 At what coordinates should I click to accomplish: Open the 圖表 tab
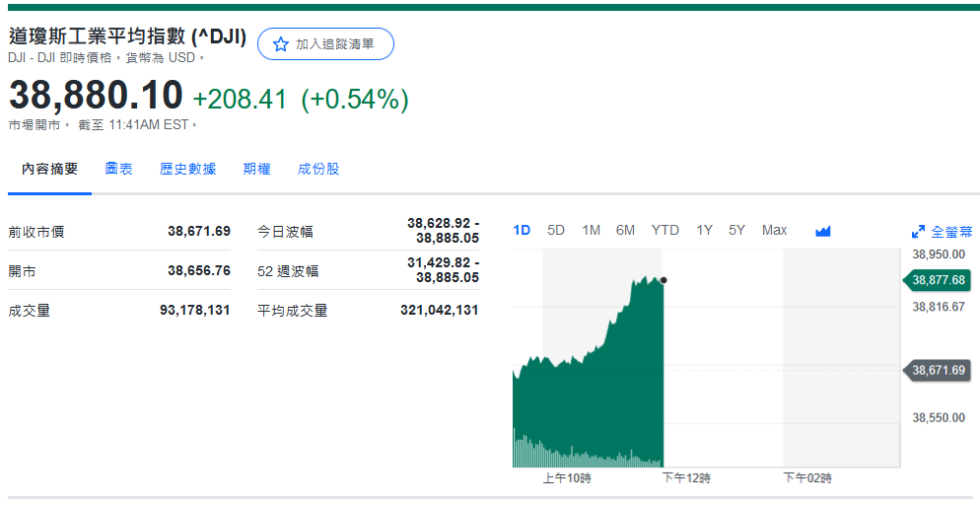point(119,169)
